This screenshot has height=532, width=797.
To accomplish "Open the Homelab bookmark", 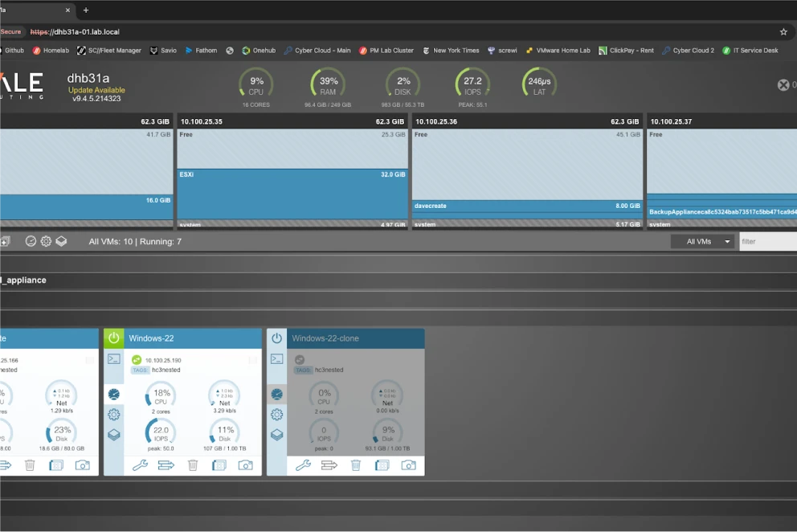I will (51, 51).
